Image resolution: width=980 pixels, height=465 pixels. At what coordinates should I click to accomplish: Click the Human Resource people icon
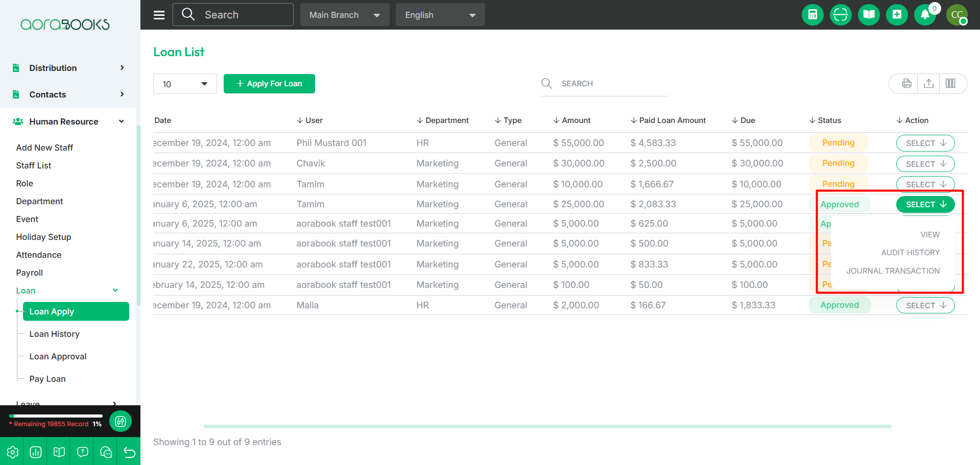[x=18, y=121]
